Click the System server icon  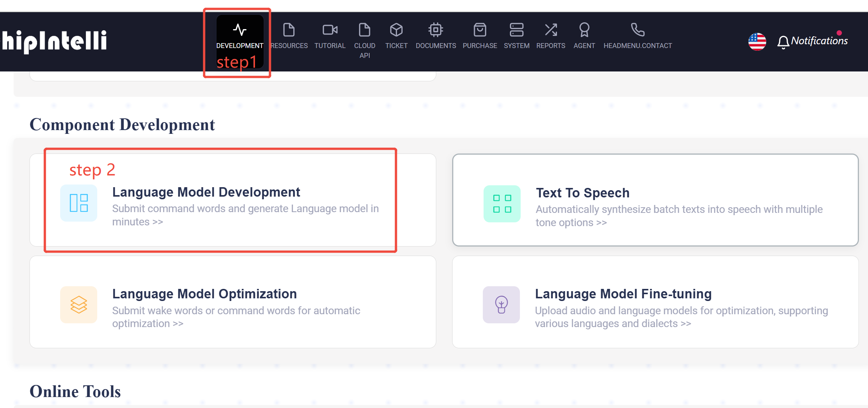[516, 30]
